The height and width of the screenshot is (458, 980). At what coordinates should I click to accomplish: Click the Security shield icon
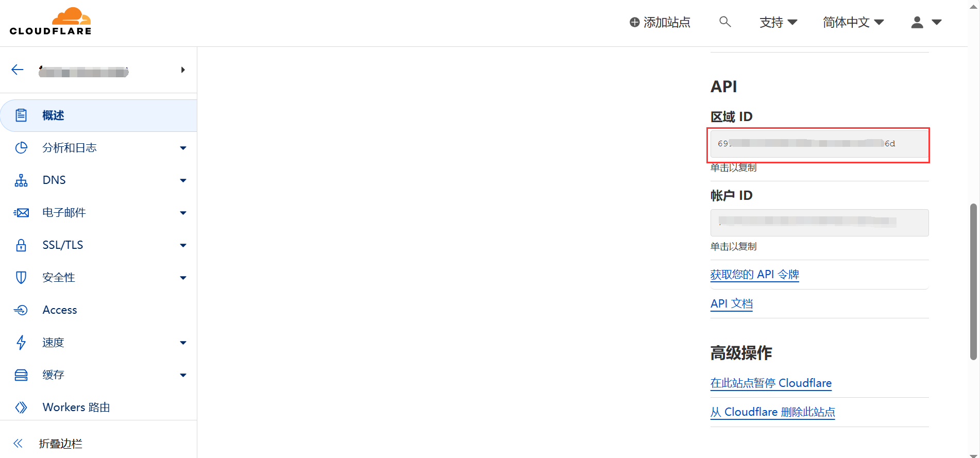pos(21,278)
